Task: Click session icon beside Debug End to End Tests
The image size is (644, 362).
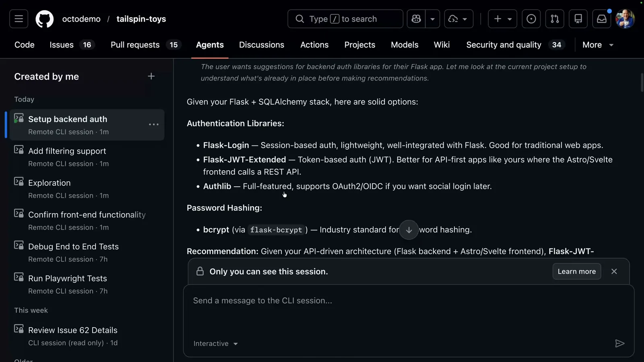Action: click(19, 245)
